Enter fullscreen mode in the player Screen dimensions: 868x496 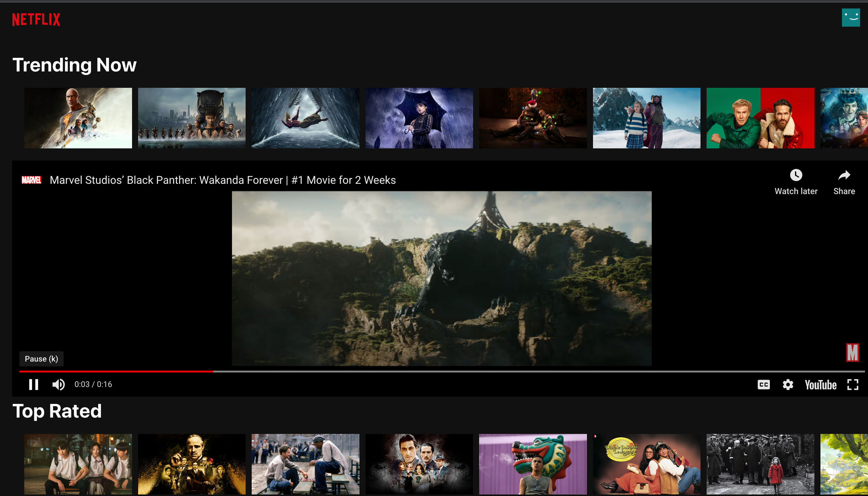pyautogui.click(x=852, y=385)
